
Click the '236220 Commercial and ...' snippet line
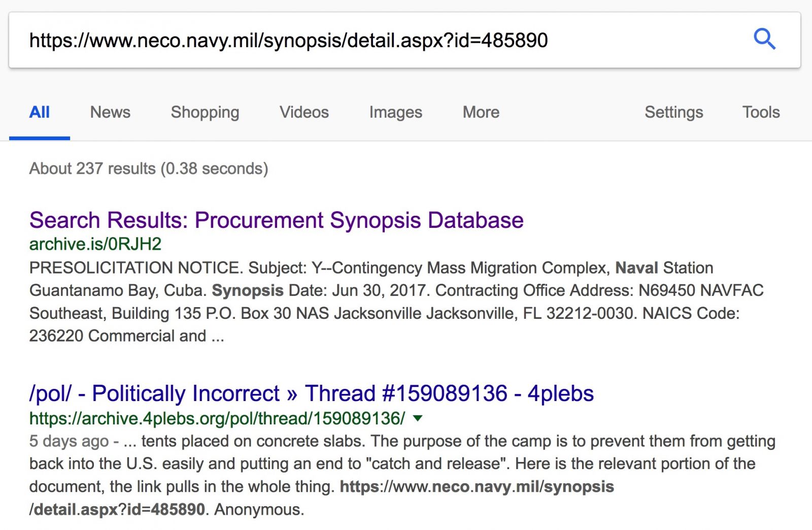click(127, 336)
